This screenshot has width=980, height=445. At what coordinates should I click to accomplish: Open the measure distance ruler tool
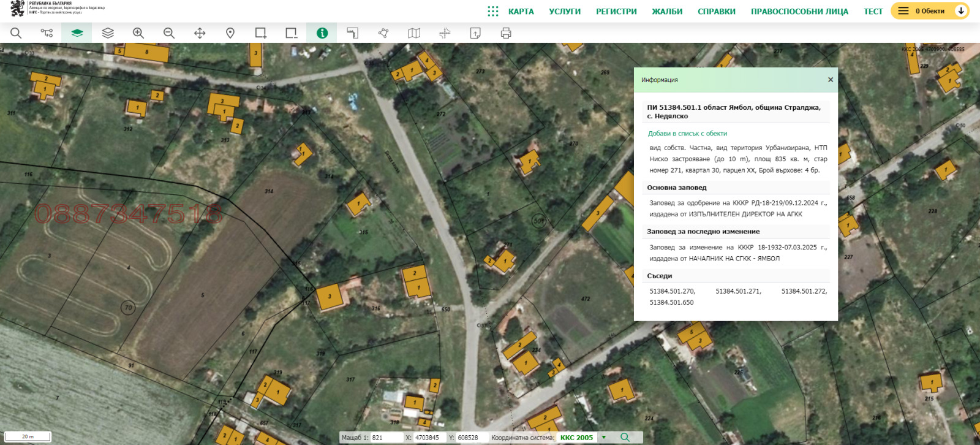[353, 33]
